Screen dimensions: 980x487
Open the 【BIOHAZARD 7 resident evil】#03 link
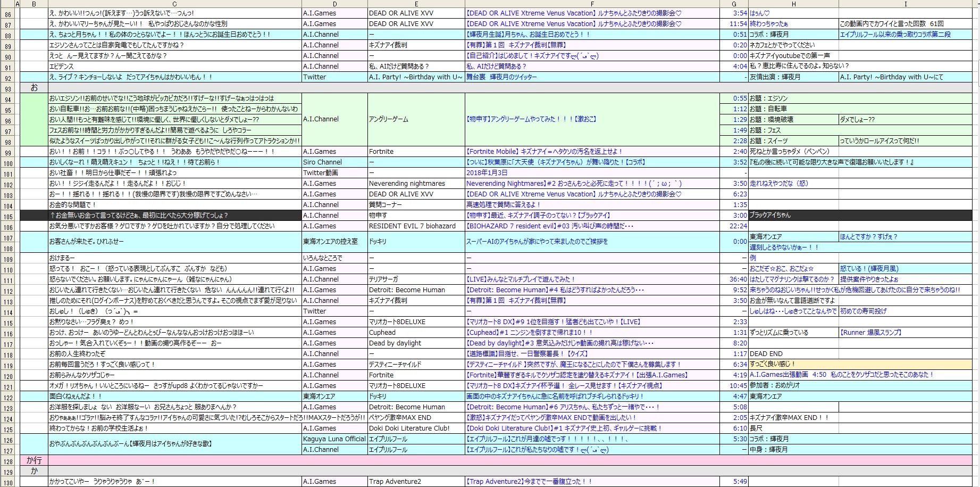coord(549,226)
